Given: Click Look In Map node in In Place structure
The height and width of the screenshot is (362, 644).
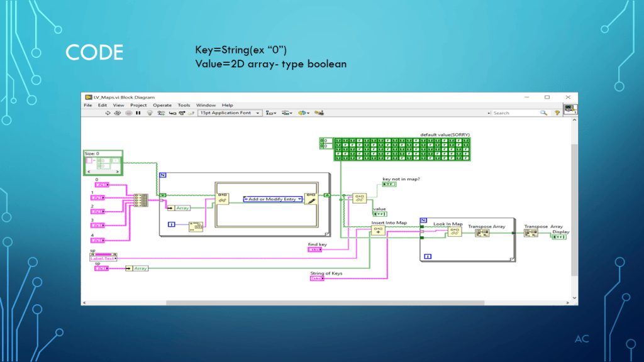Looking at the screenshot, I should click(x=223, y=198).
